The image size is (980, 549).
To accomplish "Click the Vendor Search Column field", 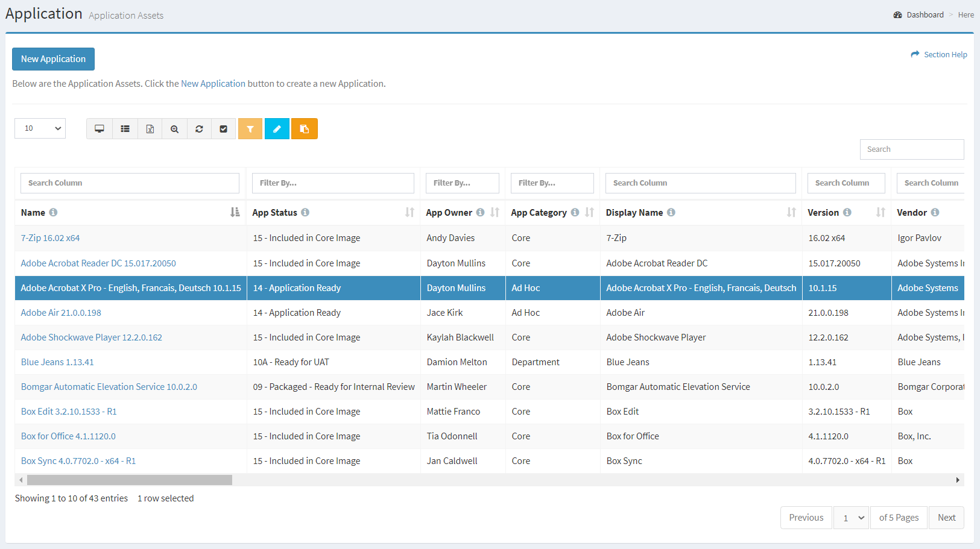I will [931, 183].
